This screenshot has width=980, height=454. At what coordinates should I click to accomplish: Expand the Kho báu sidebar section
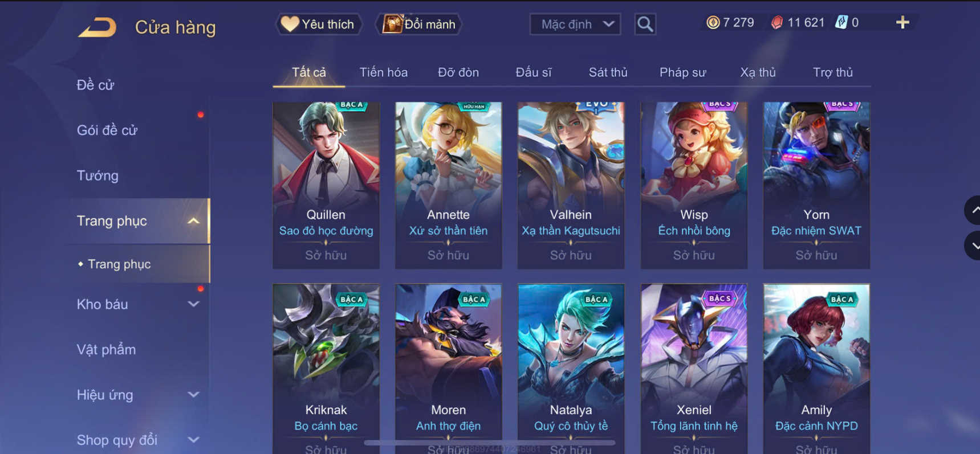click(x=194, y=304)
